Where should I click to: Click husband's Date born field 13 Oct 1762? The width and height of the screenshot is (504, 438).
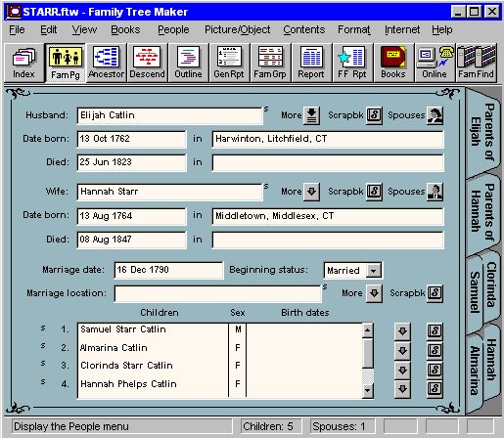[x=131, y=139]
